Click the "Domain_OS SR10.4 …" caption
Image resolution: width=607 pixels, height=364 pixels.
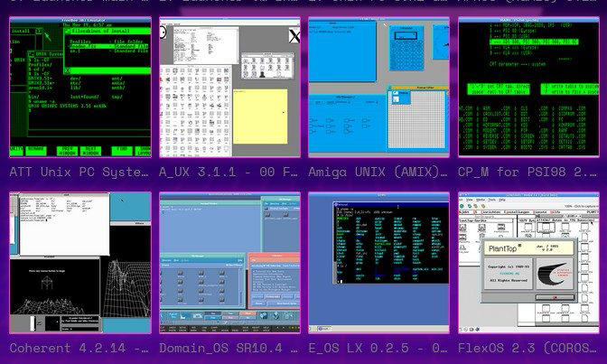(229, 348)
